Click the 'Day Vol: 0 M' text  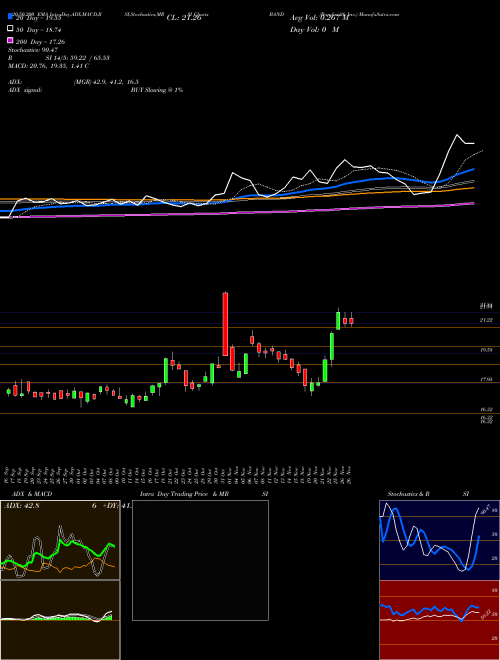coord(314,29)
